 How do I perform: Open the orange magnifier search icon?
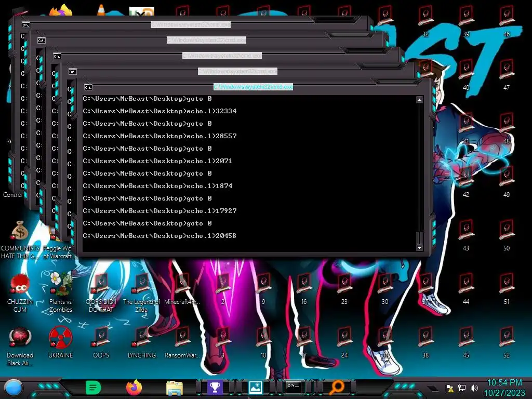coord(337,388)
